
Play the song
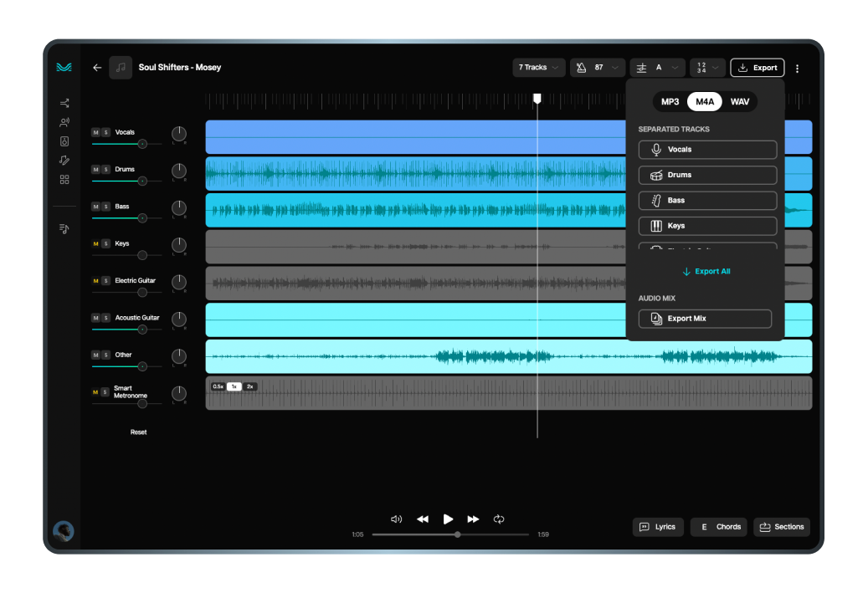coord(448,519)
